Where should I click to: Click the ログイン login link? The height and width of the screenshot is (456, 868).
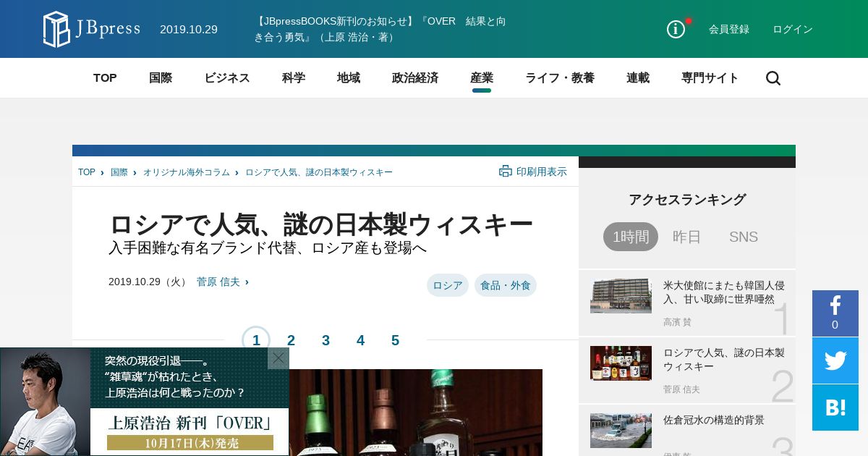point(793,29)
